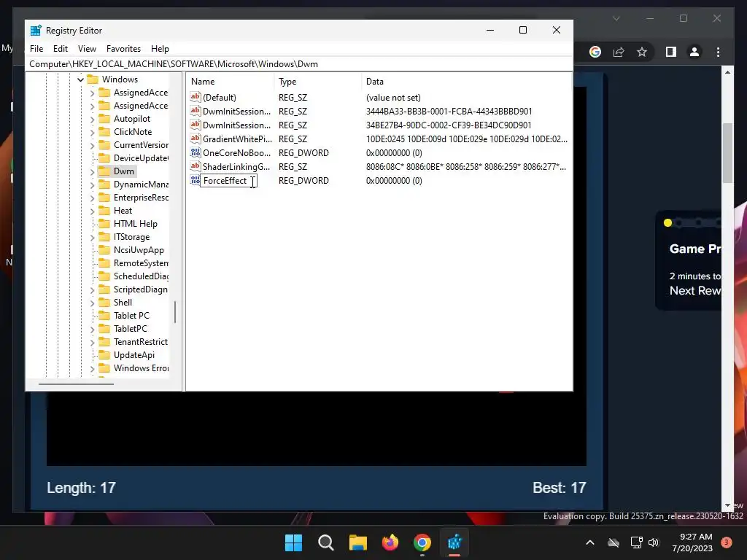The height and width of the screenshot is (560, 747).
Task: Open the notification badge in tray
Action: point(727,542)
